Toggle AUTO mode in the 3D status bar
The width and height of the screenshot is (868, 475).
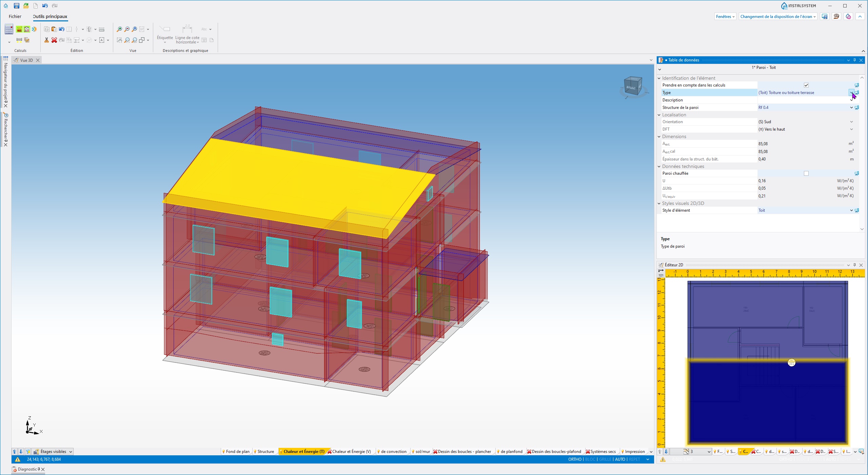pos(620,459)
